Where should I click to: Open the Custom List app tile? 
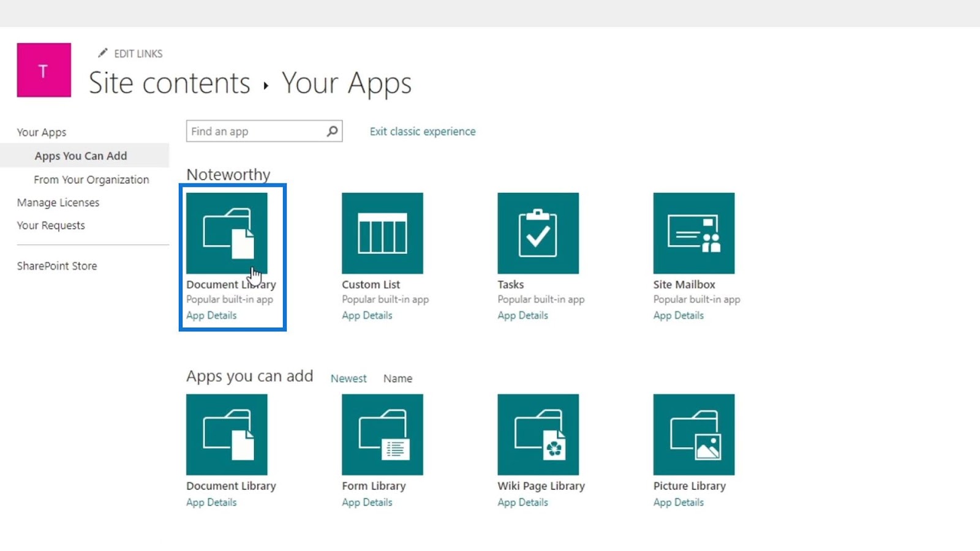click(382, 233)
